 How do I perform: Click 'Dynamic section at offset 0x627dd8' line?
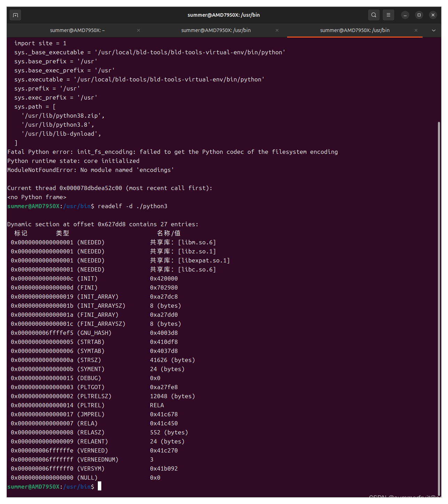tap(103, 224)
